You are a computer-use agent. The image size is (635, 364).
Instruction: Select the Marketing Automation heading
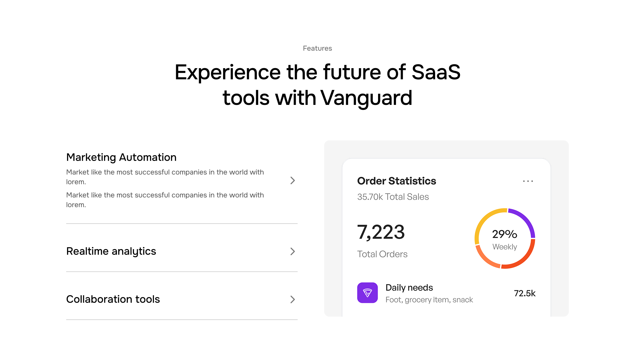pos(121,157)
